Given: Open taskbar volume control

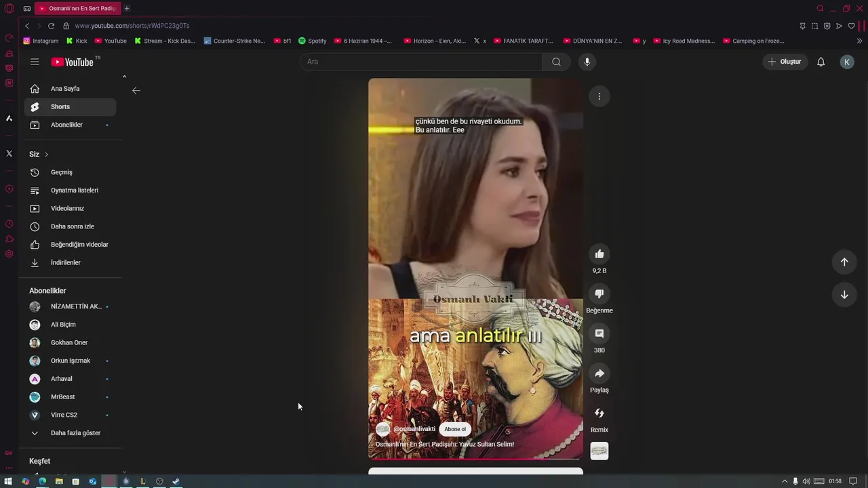Looking at the screenshot, I should (x=807, y=481).
